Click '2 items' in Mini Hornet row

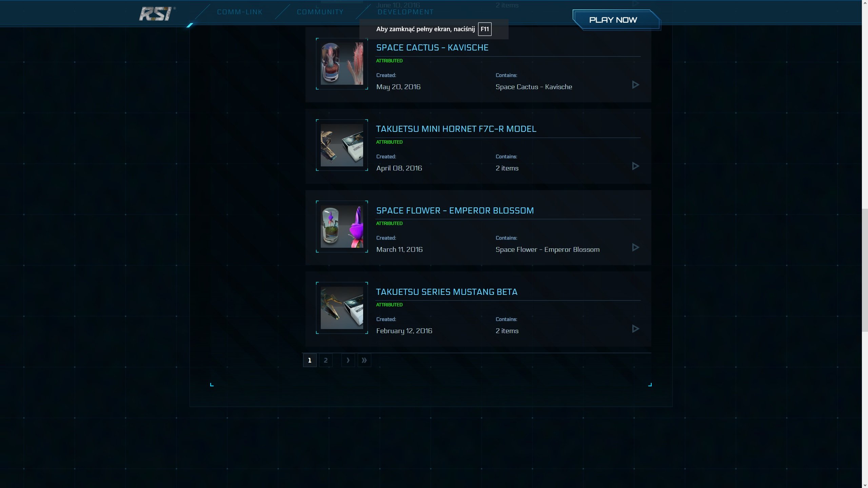(x=507, y=168)
